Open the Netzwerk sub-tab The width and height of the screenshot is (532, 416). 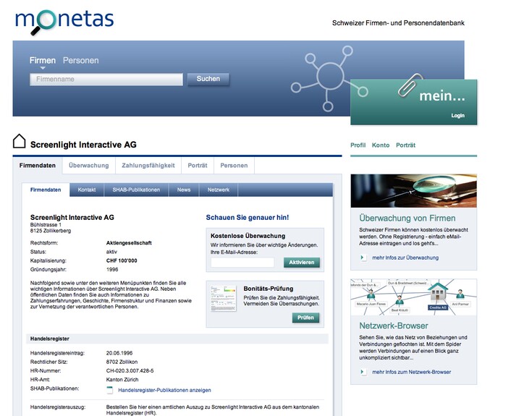tap(219, 190)
